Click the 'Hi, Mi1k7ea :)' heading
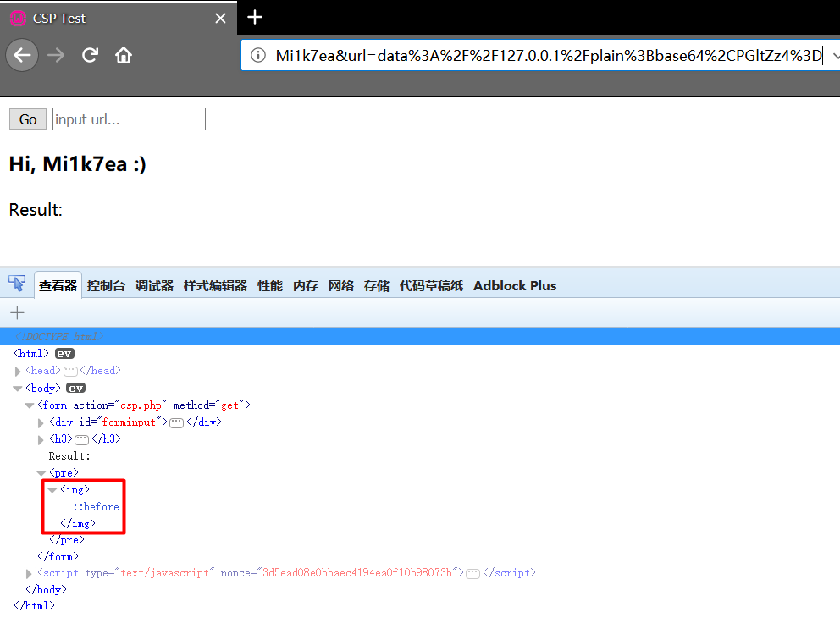Viewport: 840px width, 634px height. [x=78, y=164]
